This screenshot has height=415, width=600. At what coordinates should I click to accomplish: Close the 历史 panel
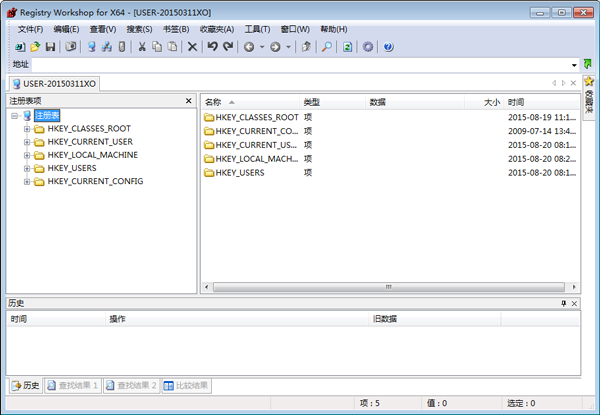[x=574, y=303]
